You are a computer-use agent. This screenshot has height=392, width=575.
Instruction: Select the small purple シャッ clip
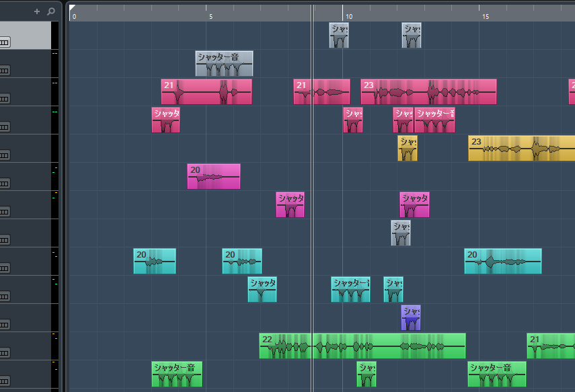tap(411, 317)
